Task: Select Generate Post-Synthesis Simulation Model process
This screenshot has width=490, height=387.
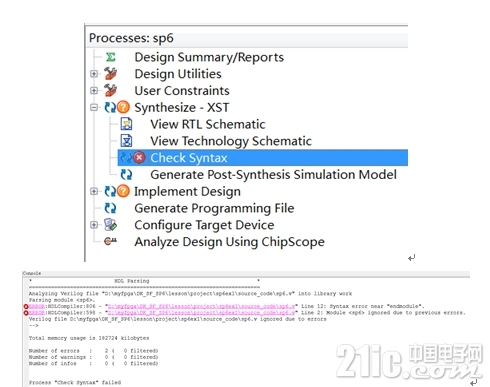Action: pos(273,175)
